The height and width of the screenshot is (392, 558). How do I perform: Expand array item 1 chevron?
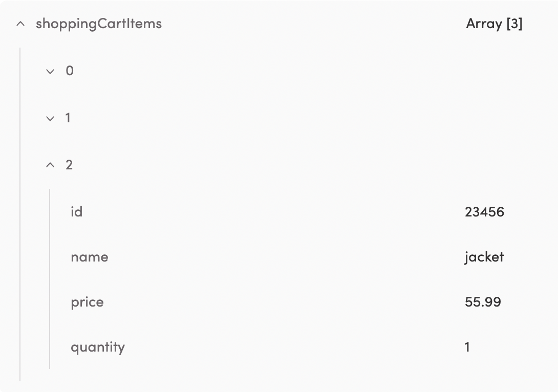[50, 118]
